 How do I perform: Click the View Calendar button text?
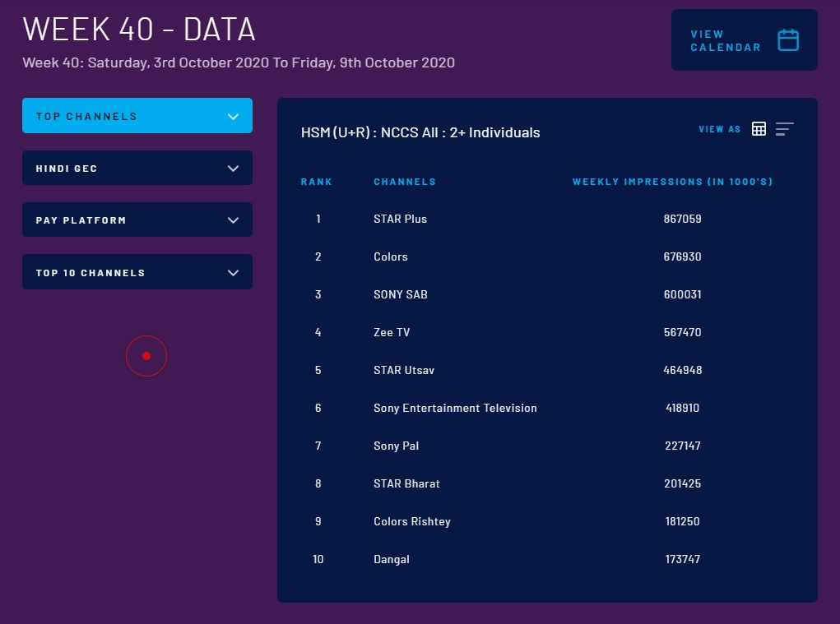(713, 40)
